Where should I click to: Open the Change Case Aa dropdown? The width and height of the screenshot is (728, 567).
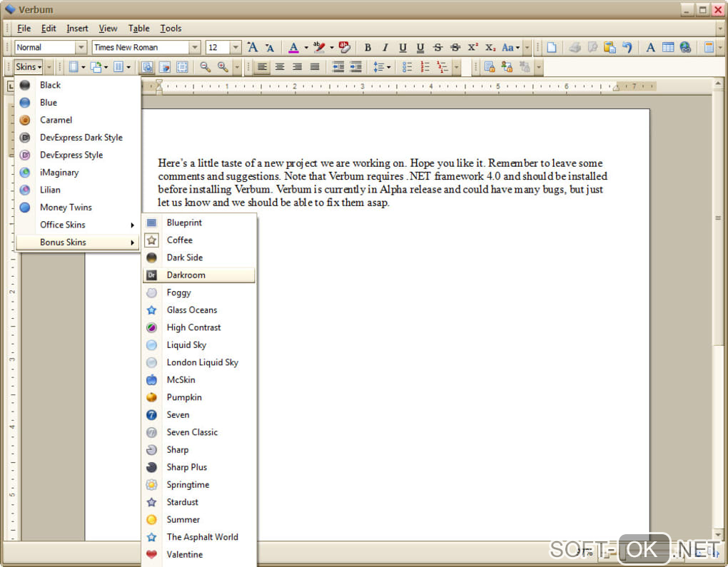(x=511, y=47)
